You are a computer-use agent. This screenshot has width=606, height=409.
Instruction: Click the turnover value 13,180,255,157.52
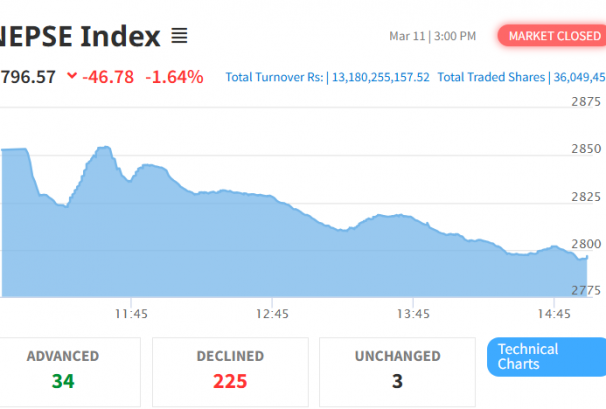click(380, 77)
